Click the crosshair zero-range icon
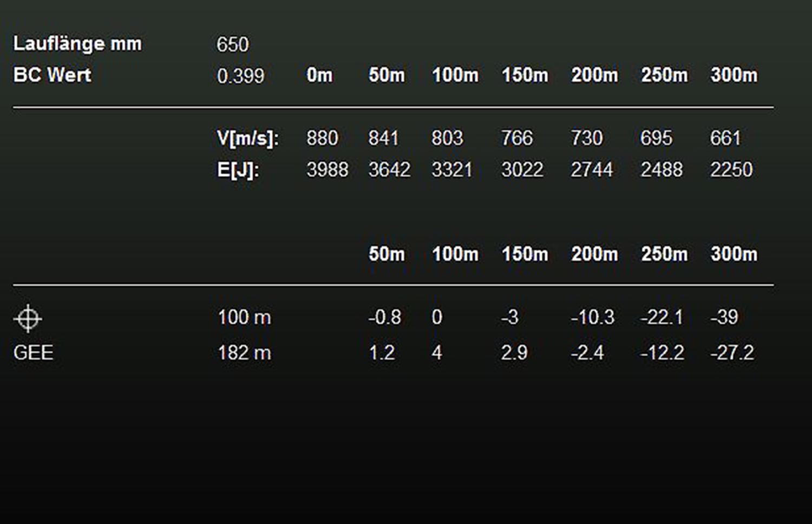812x524 pixels. [28, 318]
